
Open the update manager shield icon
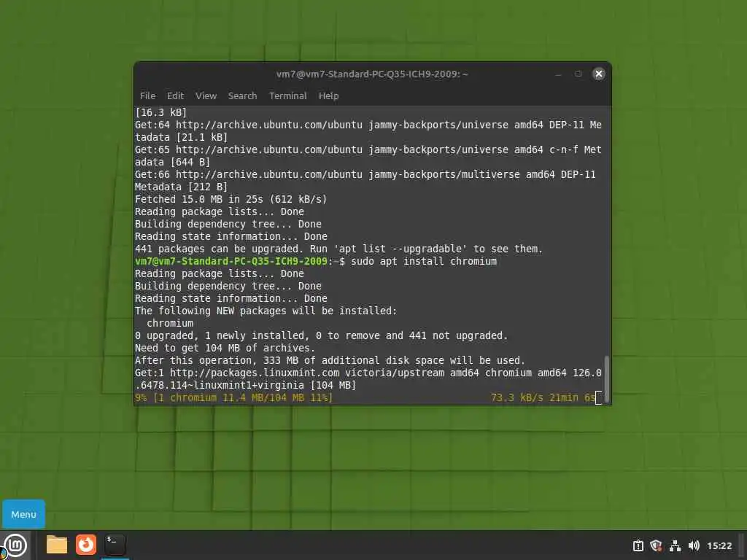click(x=656, y=545)
